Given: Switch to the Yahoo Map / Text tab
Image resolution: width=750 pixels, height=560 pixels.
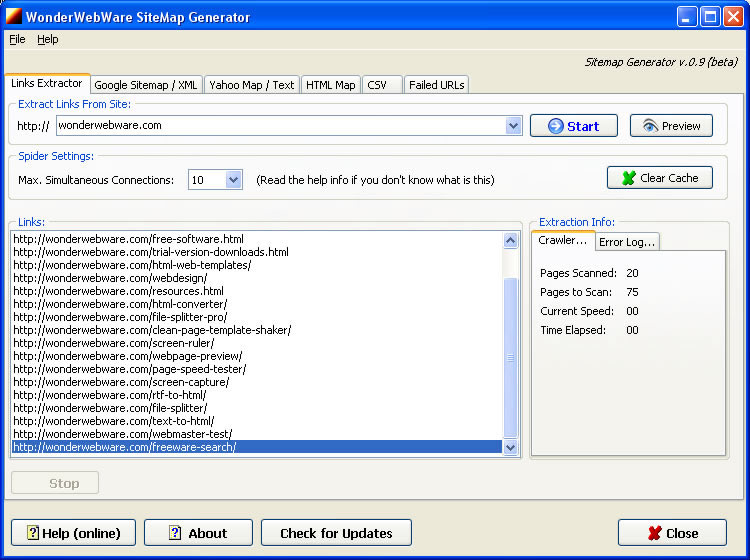Looking at the screenshot, I should tap(251, 85).
